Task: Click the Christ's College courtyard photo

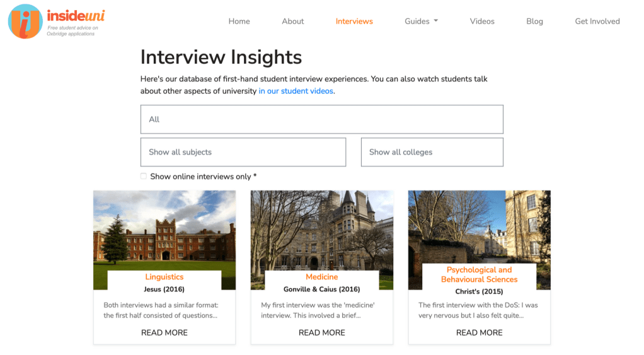Action: tap(479, 227)
